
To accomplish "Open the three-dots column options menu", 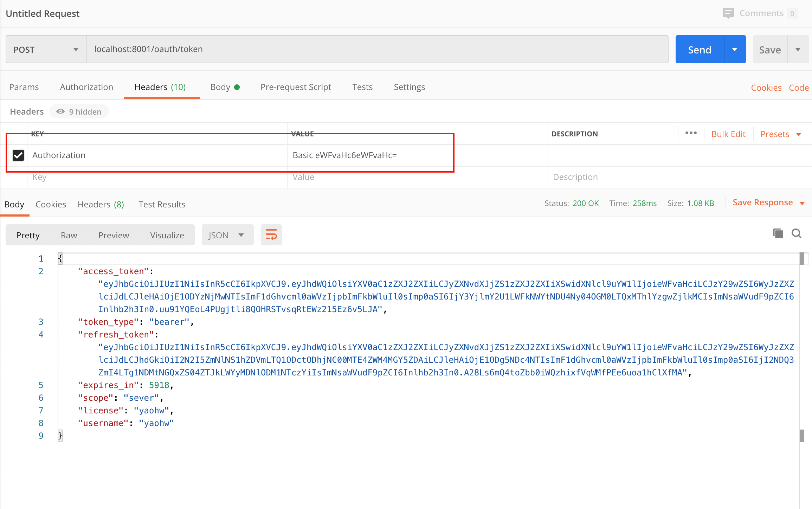I will click(x=691, y=133).
